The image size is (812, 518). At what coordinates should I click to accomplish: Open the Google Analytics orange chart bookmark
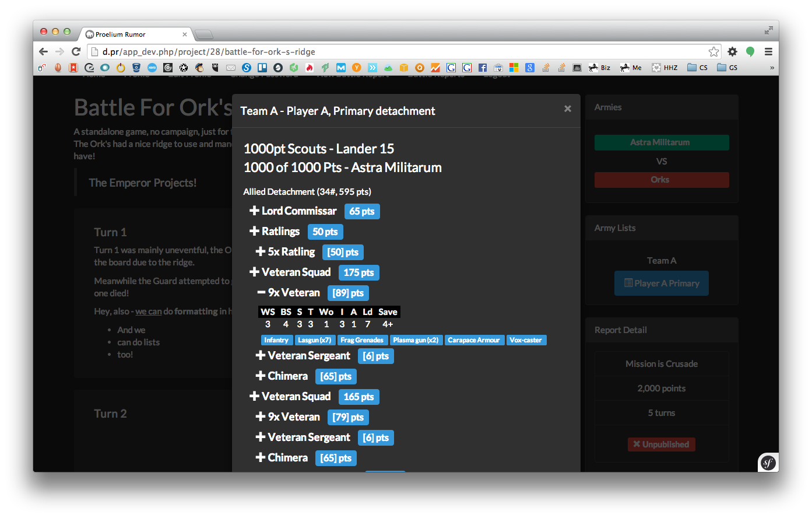click(435, 68)
